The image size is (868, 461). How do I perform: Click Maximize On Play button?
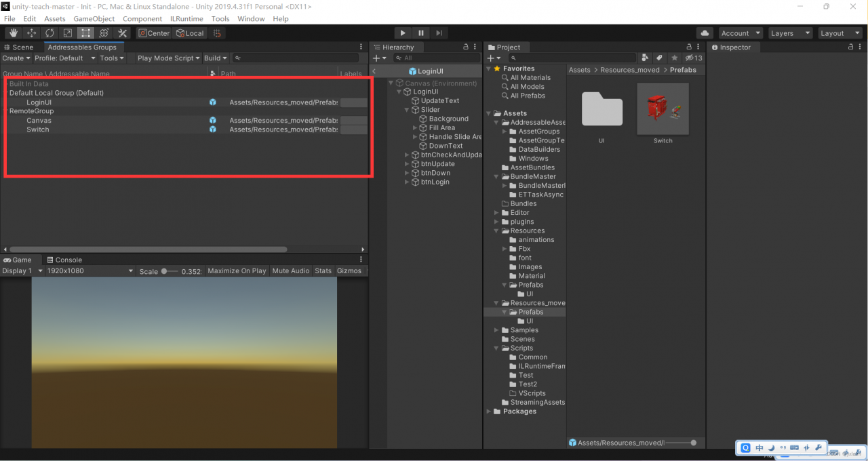pos(237,271)
